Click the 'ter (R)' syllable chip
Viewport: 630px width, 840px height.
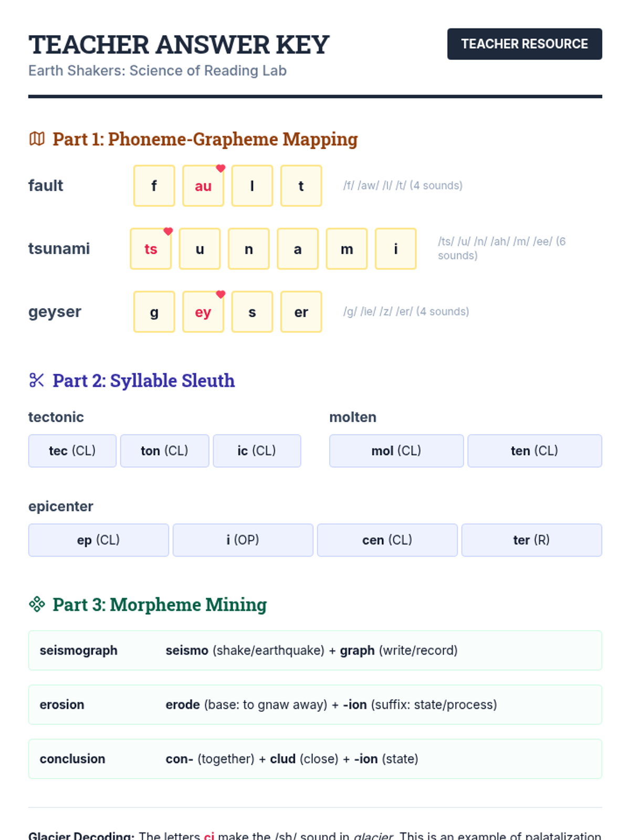531,540
